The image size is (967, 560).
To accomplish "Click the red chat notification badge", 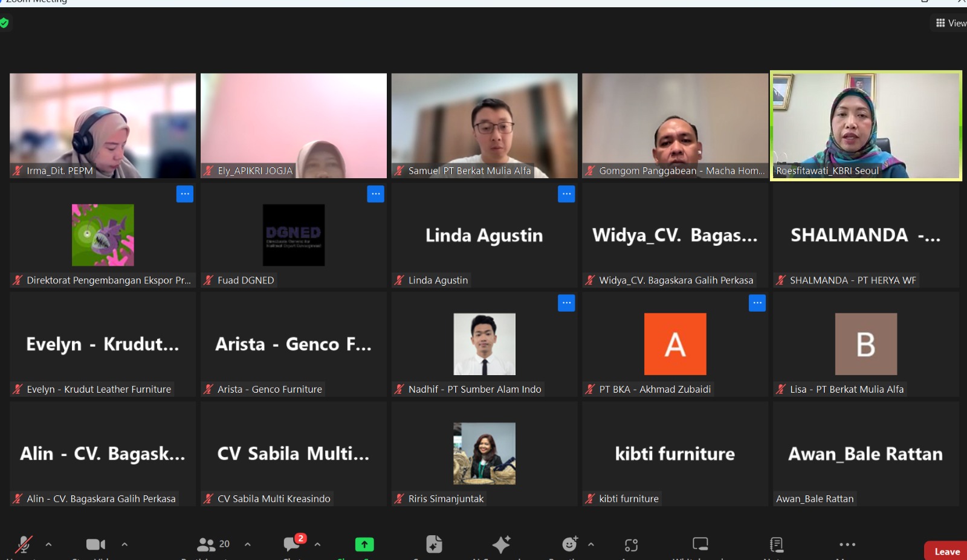I will pyautogui.click(x=300, y=538).
